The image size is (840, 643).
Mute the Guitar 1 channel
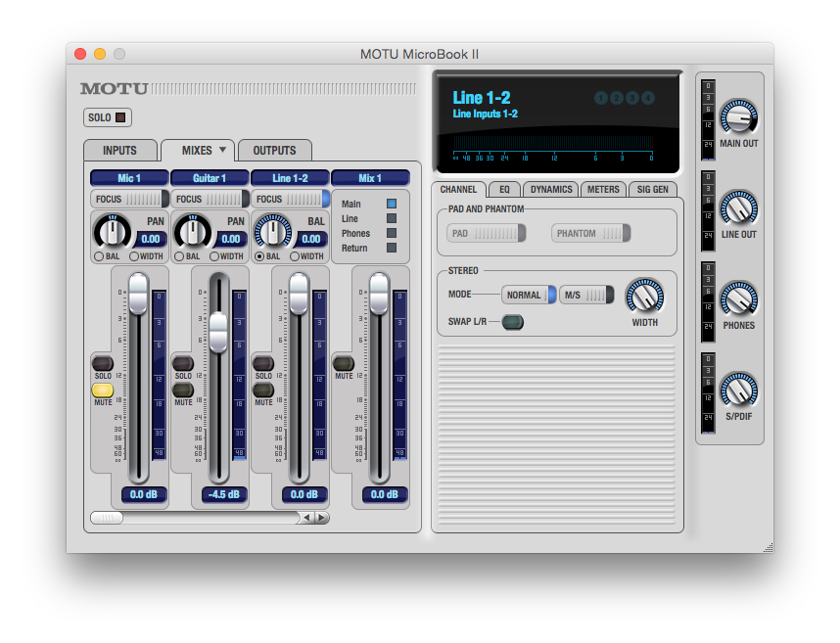coord(183,390)
